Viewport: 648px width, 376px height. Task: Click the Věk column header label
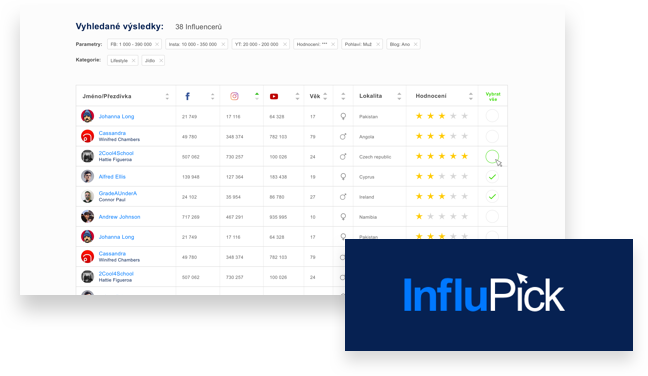(315, 96)
